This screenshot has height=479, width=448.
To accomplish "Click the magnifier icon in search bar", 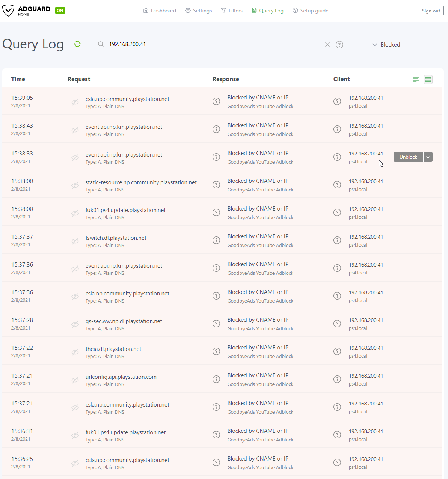I will pyautogui.click(x=101, y=44).
